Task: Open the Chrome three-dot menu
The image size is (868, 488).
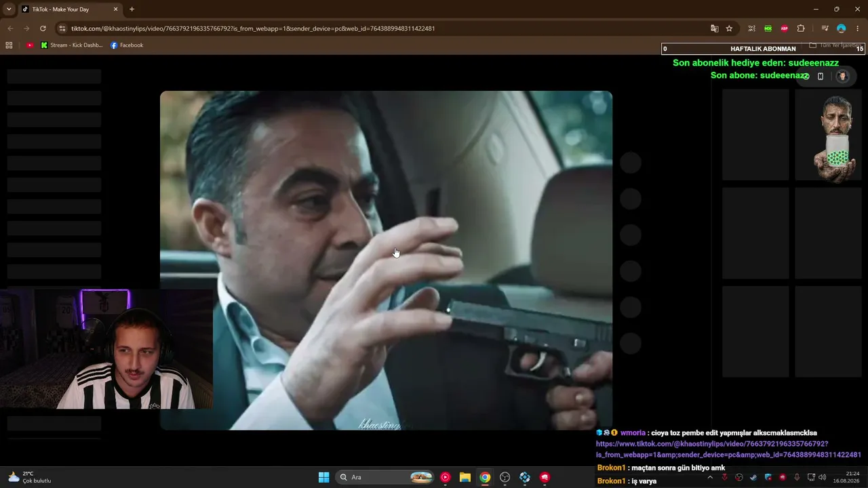Action: click(x=858, y=28)
